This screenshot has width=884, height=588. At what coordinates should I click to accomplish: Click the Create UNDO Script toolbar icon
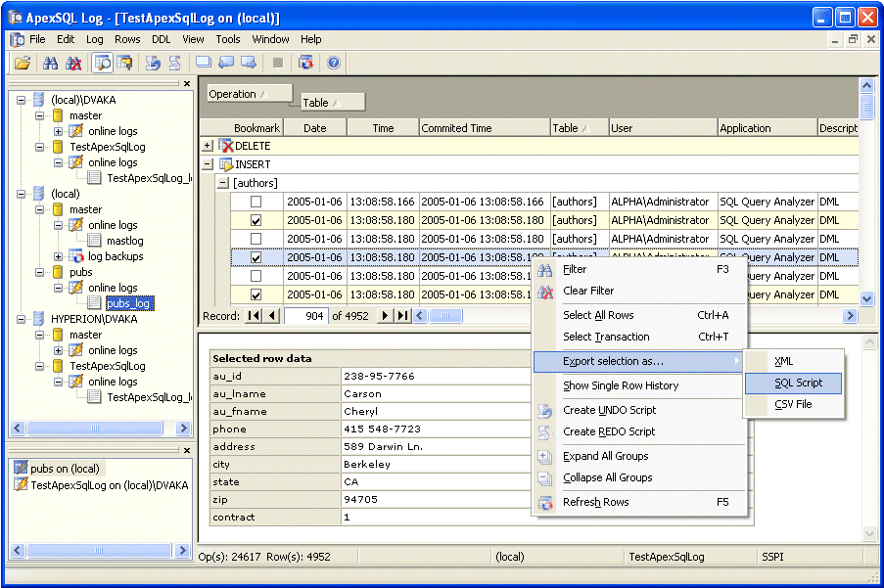pos(153,63)
